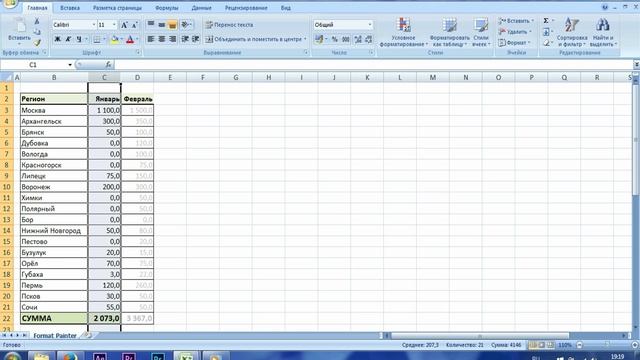Switch to the Вид ribbon tab

(x=286, y=8)
